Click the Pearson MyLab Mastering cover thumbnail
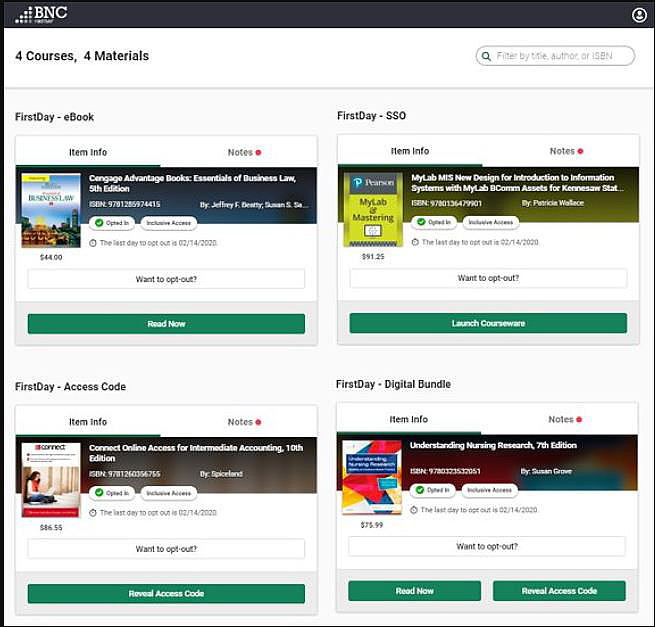This screenshot has width=655, height=627. [373, 210]
